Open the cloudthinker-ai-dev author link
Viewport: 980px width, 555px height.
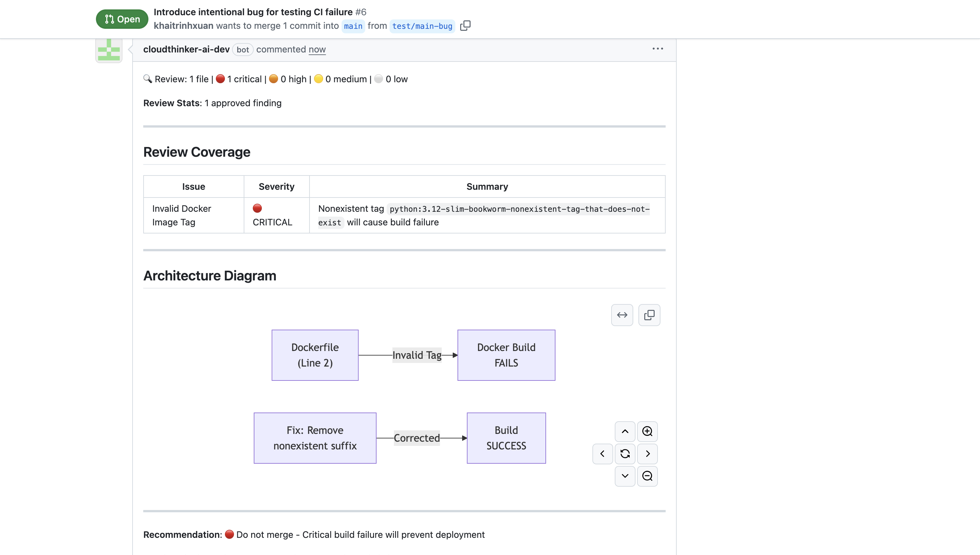coord(186,49)
